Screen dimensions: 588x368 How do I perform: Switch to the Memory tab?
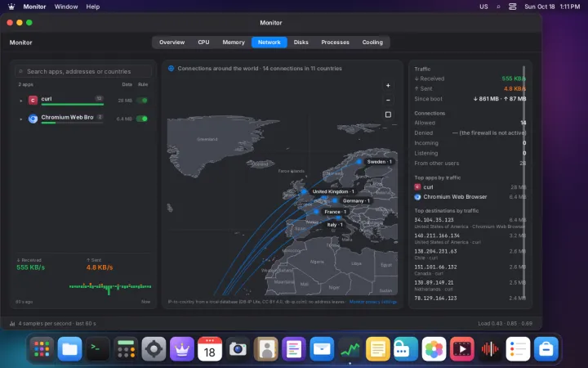(x=234, y=42)
